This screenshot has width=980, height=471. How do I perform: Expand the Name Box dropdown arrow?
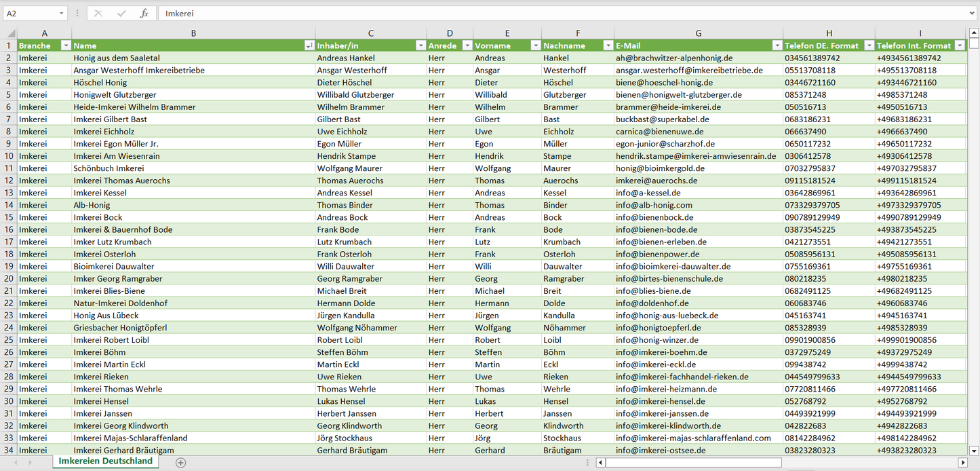click(61, 14)
